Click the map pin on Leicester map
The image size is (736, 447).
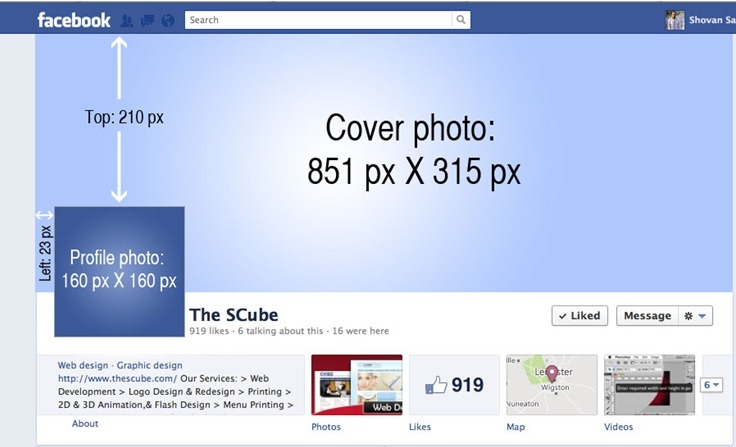[552, 374]
